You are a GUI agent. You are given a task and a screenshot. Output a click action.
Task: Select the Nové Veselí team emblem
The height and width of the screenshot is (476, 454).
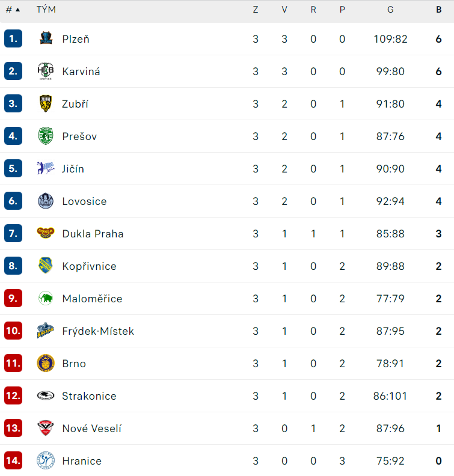coord(46,428)
